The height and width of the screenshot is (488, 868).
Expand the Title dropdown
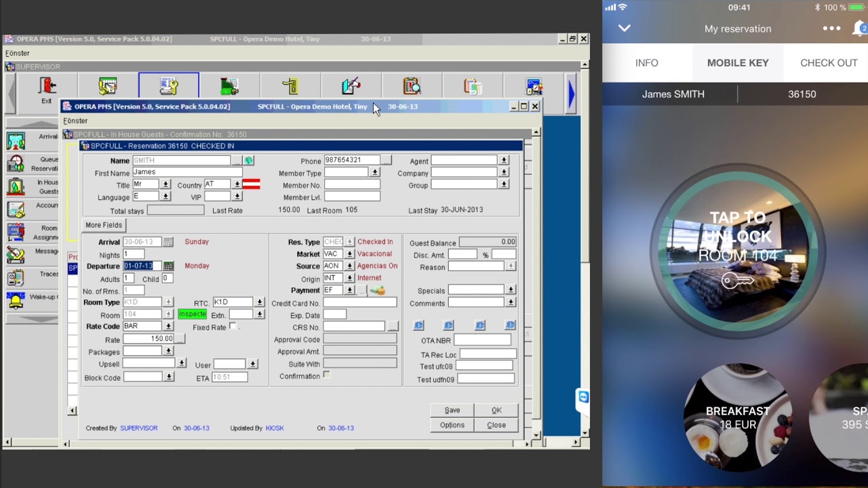point(165,184)
